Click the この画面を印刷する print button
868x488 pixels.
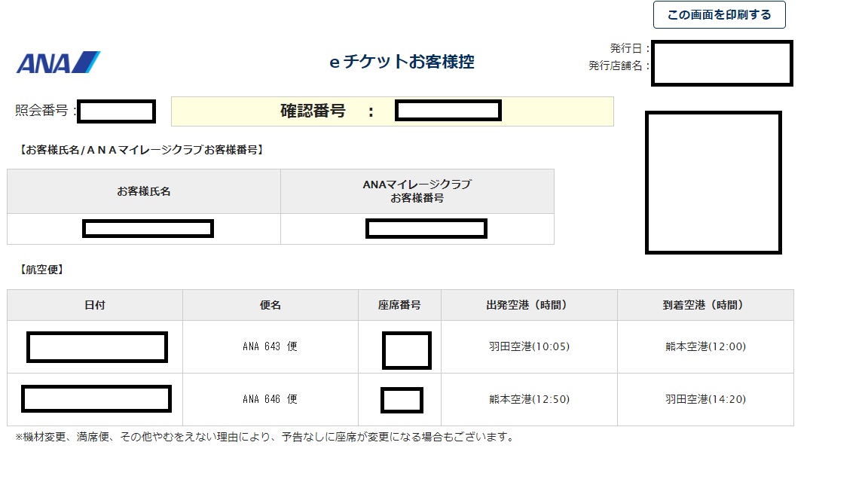point(719,15)
